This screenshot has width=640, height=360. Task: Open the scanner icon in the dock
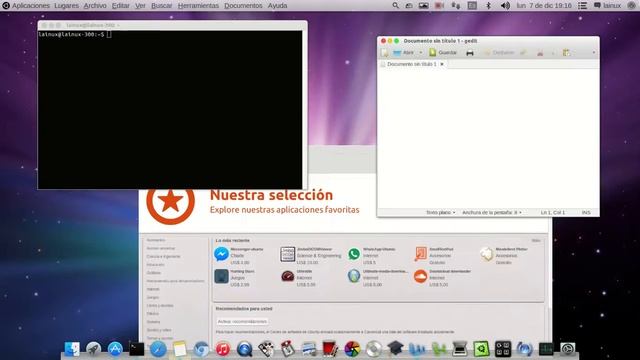tap(460, 349)
